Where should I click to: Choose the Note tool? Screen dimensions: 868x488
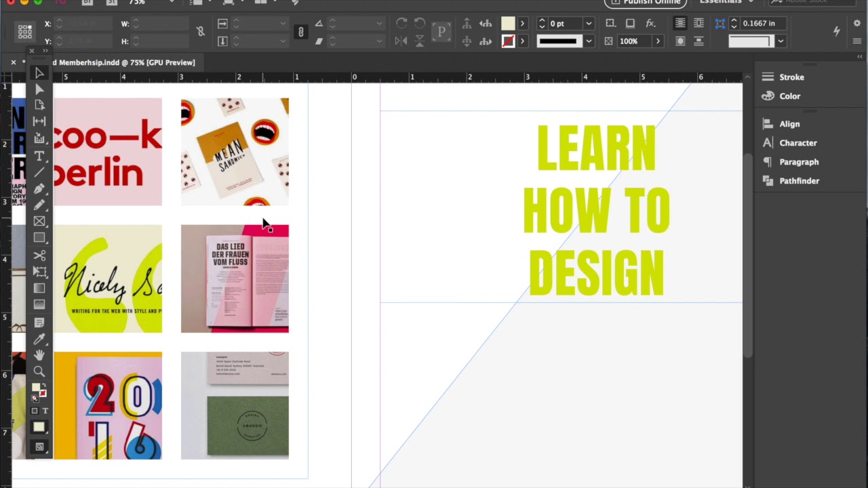click(x=39, y=323)
